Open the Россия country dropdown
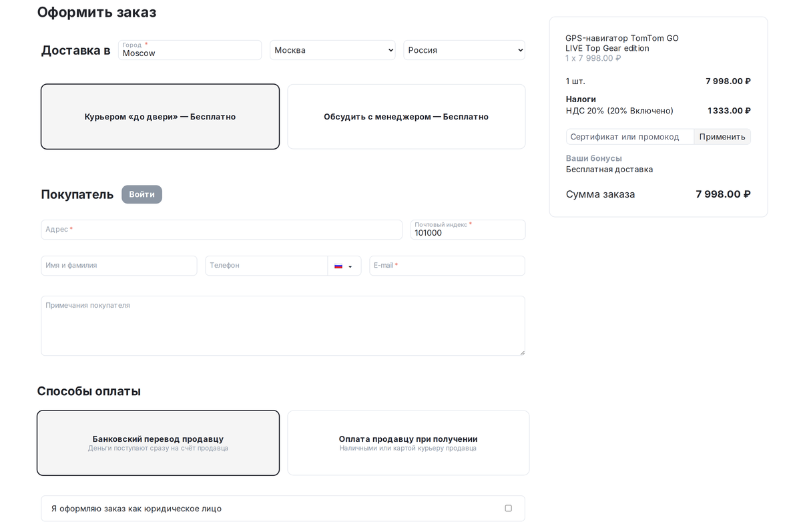The image size is (801, 532). (x=464, y=50)
